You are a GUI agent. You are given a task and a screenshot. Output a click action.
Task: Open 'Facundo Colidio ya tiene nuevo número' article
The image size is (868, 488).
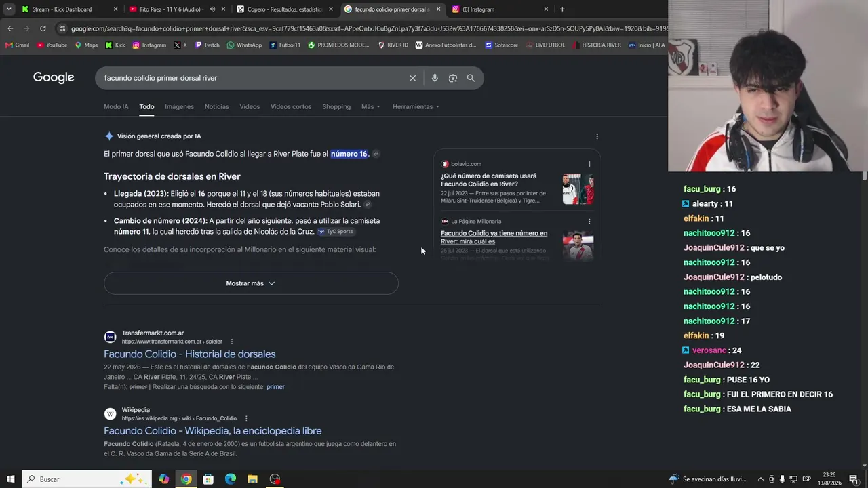click(494, 237)
